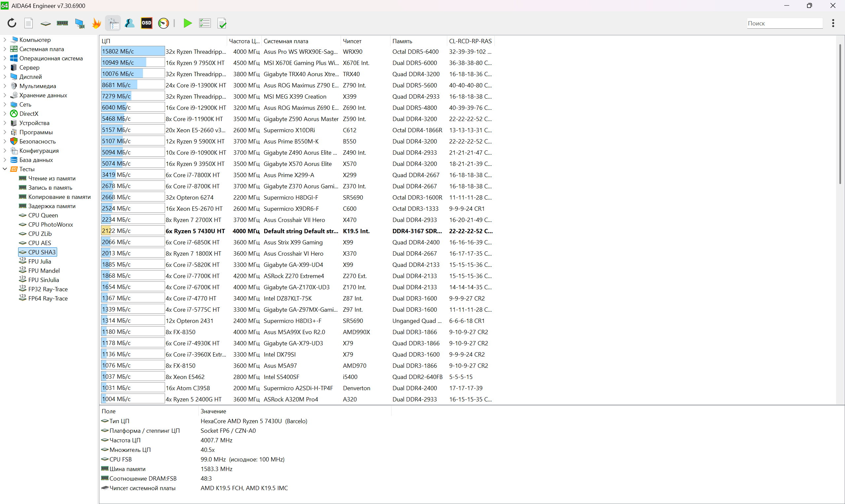The height and width of the screenshot is (504, 845).
Task: Select База данных in the sidebar
Action: point(36,160)
